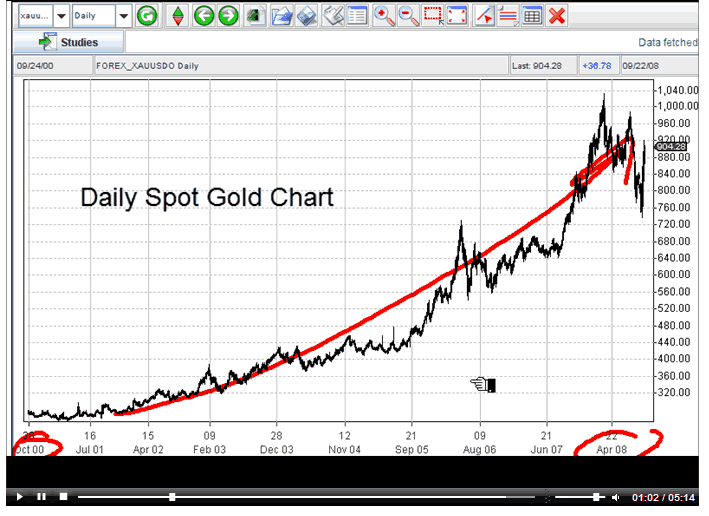Go back with the green left arrow
Screen dimensions: 709x516
[204, 16]
